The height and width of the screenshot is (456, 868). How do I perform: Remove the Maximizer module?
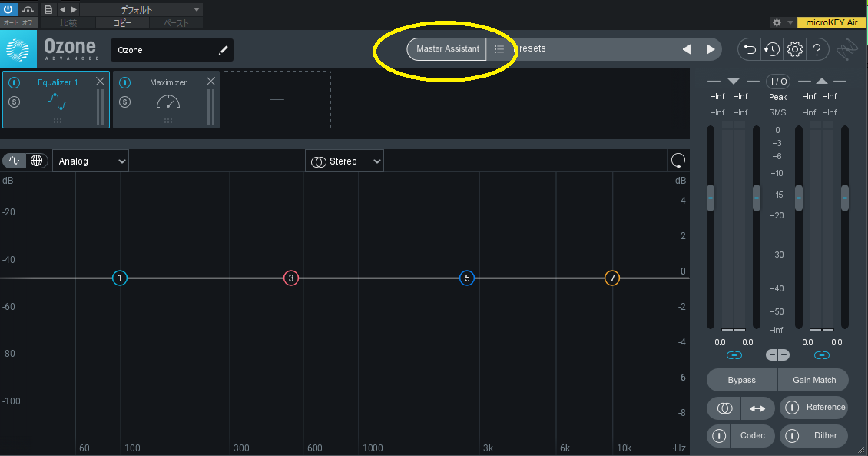pos(211,82)
